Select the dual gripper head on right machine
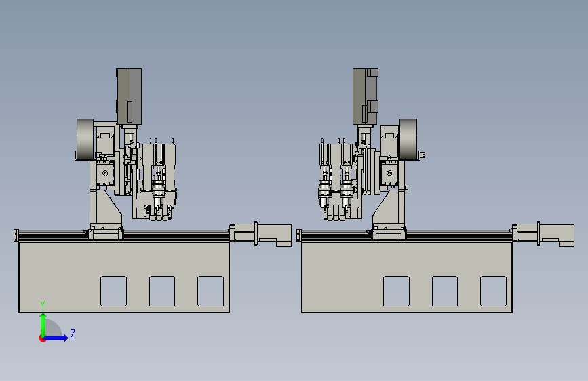 pyautogui.click(x=340, y=180)
